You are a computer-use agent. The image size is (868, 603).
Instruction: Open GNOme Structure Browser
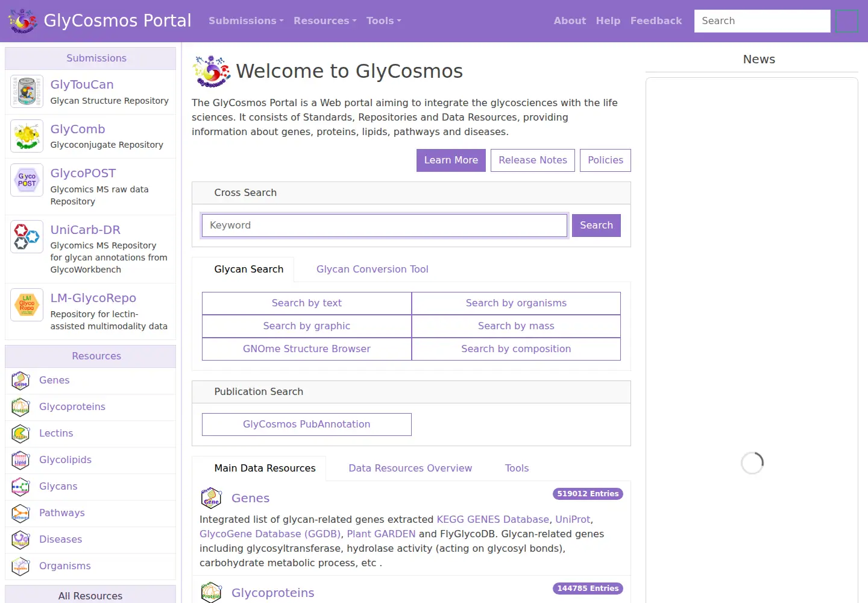point(307,349)
